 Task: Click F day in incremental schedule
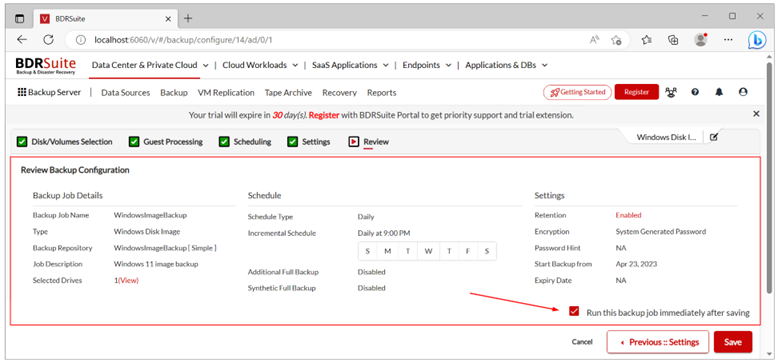tap(467, 251)
